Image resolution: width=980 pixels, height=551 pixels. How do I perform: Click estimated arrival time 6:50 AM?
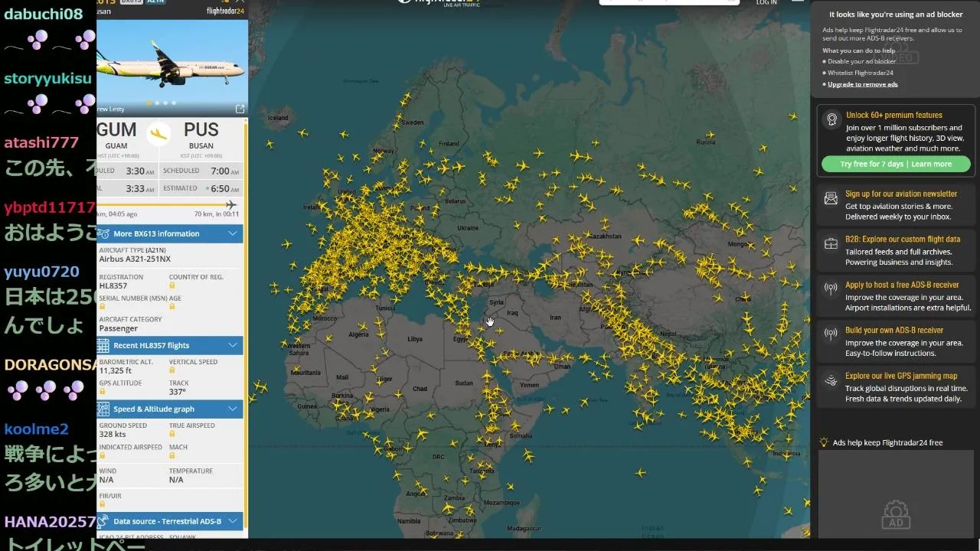click(x=224, y=188)
